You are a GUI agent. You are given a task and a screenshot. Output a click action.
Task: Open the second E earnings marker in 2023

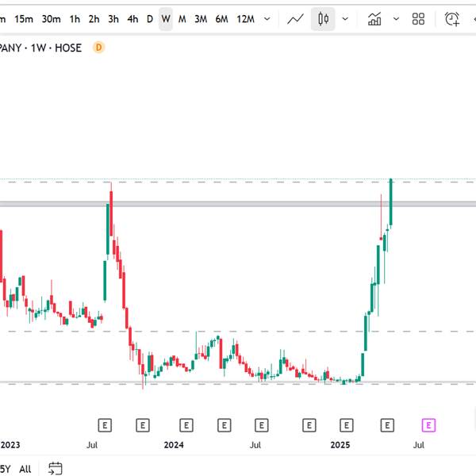click(143, 425)
